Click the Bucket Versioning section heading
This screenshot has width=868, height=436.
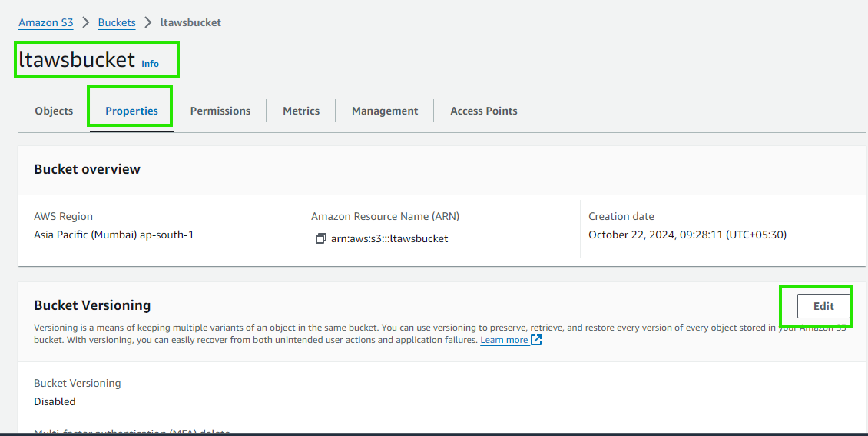[x=92, y=305]
